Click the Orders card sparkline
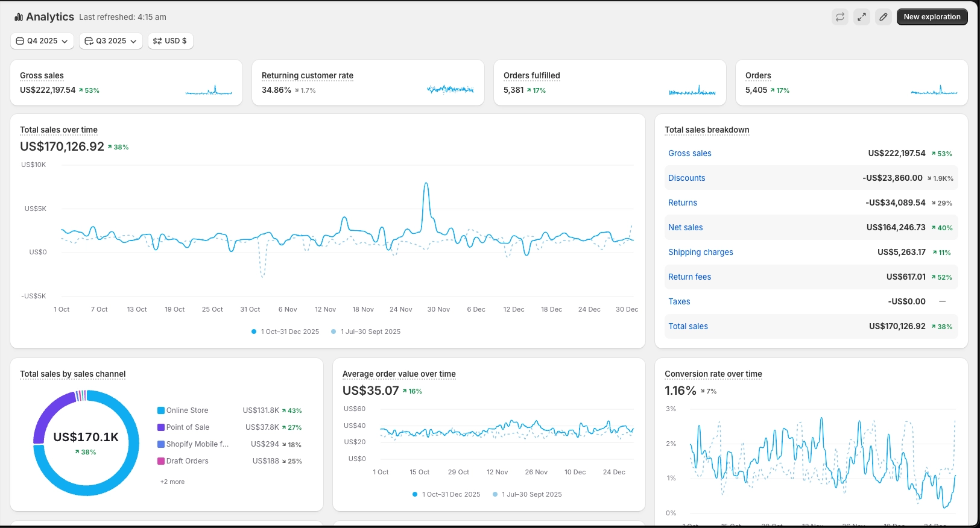 coord(934,90)
